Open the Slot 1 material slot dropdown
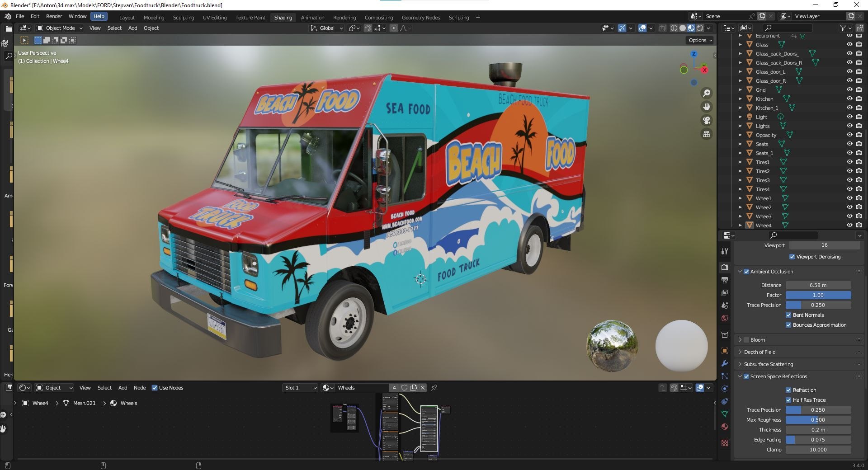This screenshot has height=470, width=868. click(x=300, y=388)
